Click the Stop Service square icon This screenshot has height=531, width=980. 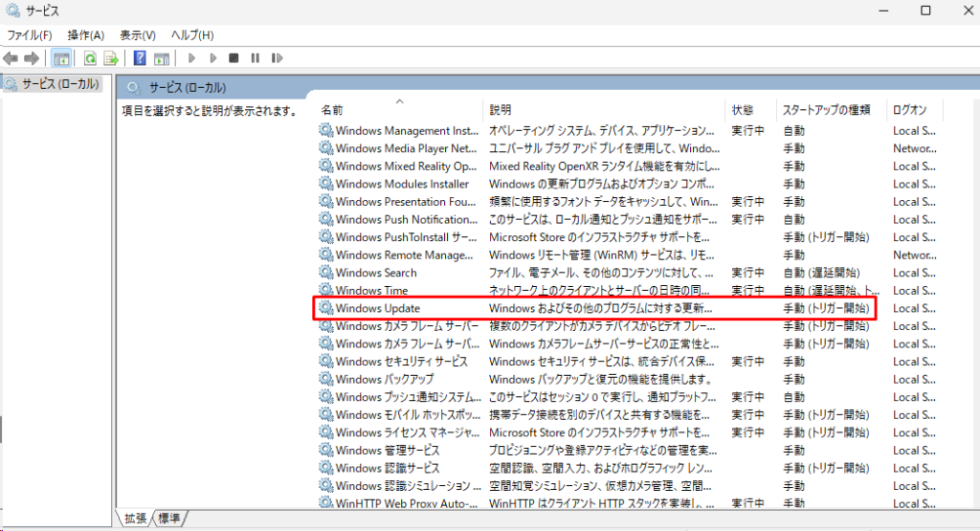point(234,58)
